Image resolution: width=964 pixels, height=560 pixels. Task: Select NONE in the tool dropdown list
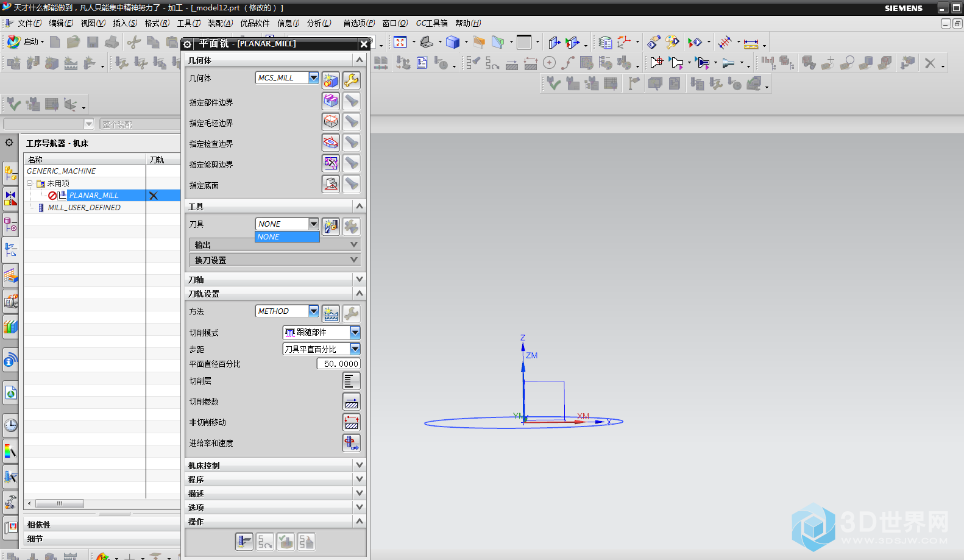coord(286,236)
